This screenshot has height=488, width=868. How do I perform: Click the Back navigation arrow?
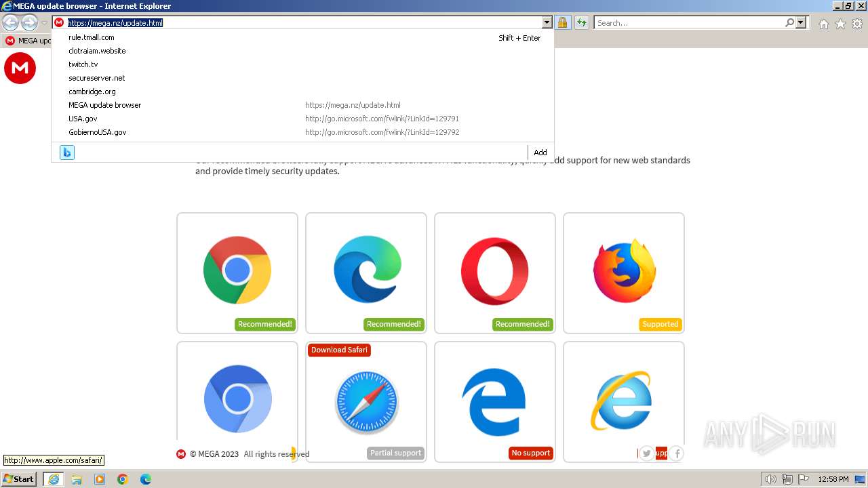(x=10, y=23)
